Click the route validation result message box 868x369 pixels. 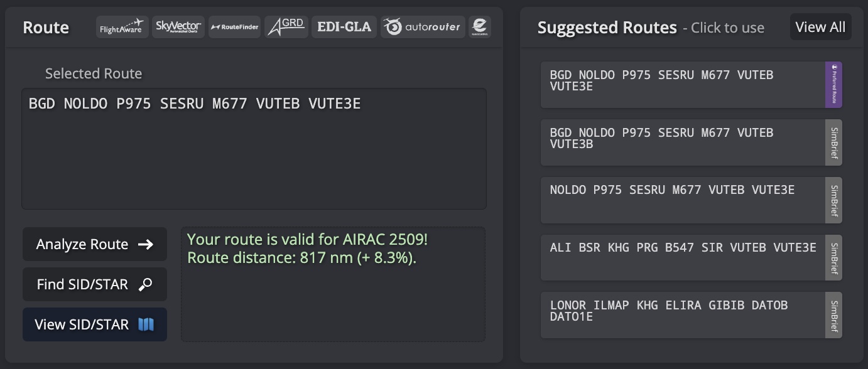(333, 284)
